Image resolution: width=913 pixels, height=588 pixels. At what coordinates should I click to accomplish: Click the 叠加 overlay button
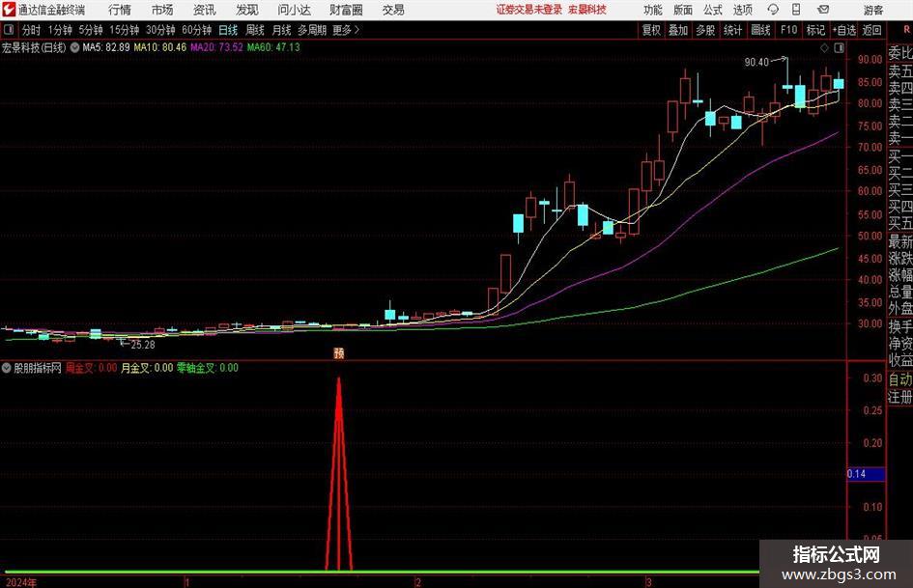[678, 30]
